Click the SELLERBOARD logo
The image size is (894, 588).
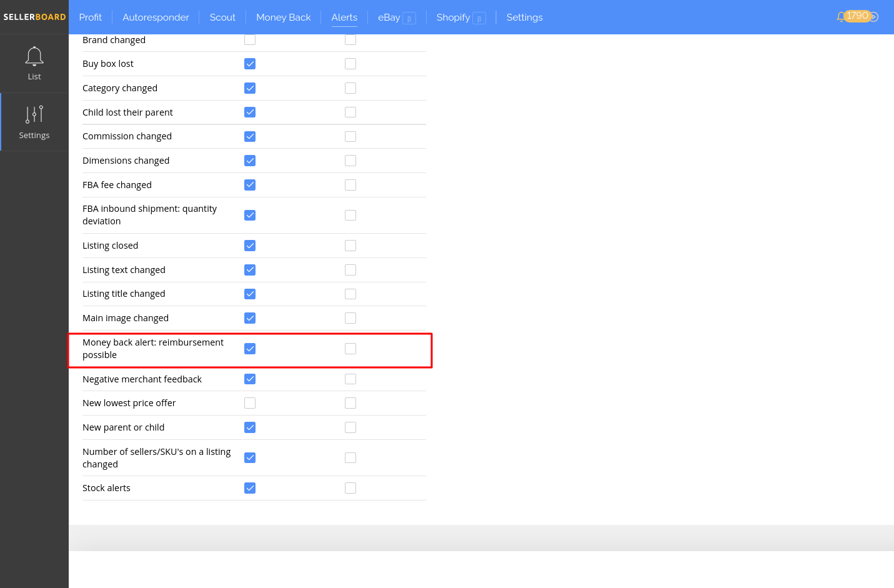34,17
